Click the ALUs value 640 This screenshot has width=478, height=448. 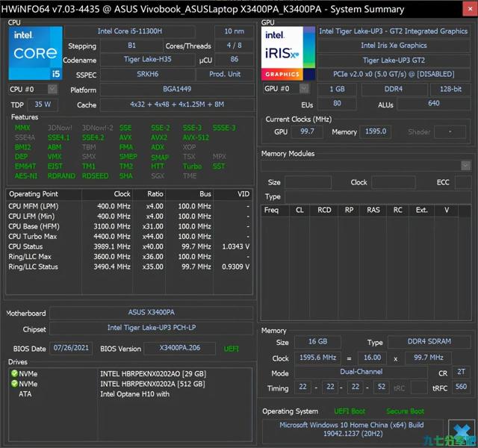434,103
